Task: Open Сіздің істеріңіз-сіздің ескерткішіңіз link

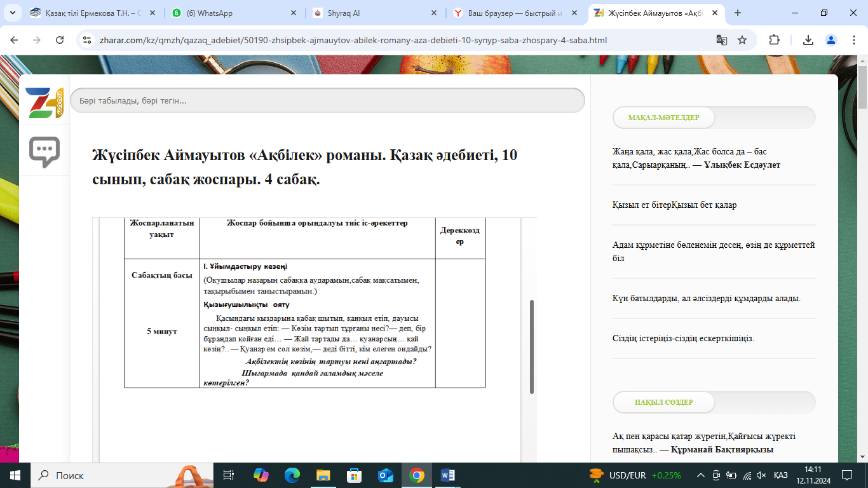Action: pyautogui.click(x=684, y=338)
